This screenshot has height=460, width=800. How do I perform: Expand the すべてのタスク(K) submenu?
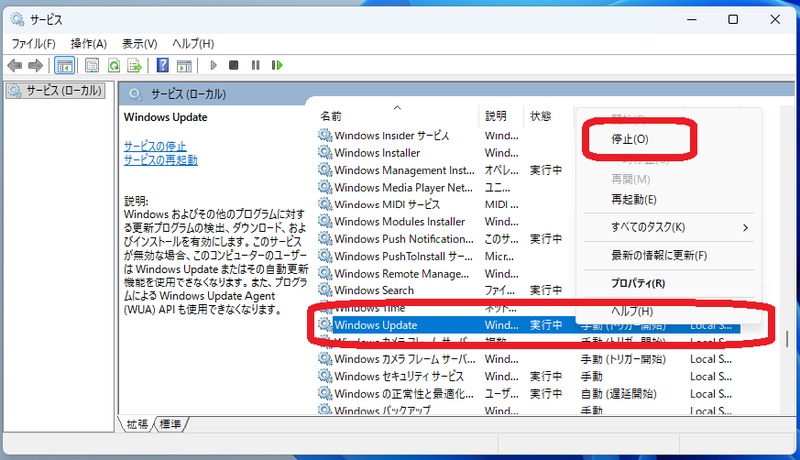click(x=668, y=227)
